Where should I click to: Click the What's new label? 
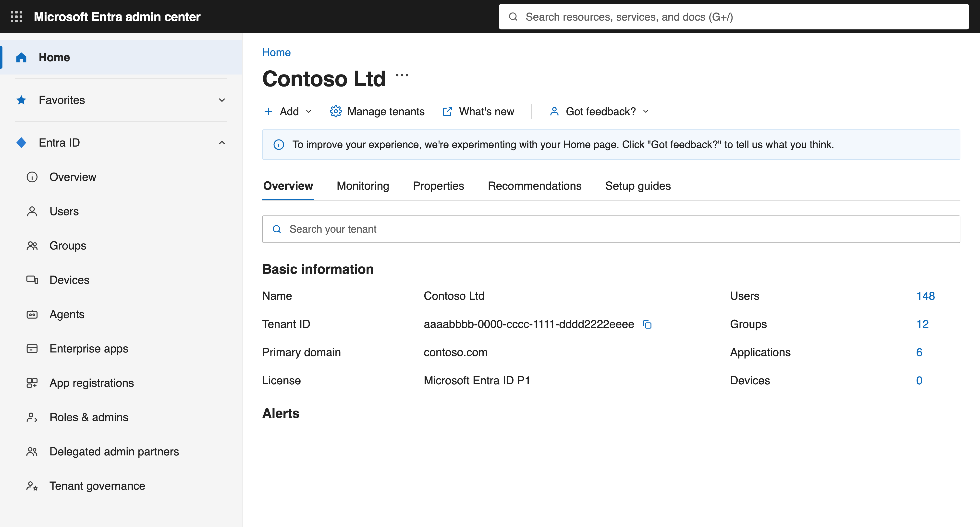tap(486, 112)
